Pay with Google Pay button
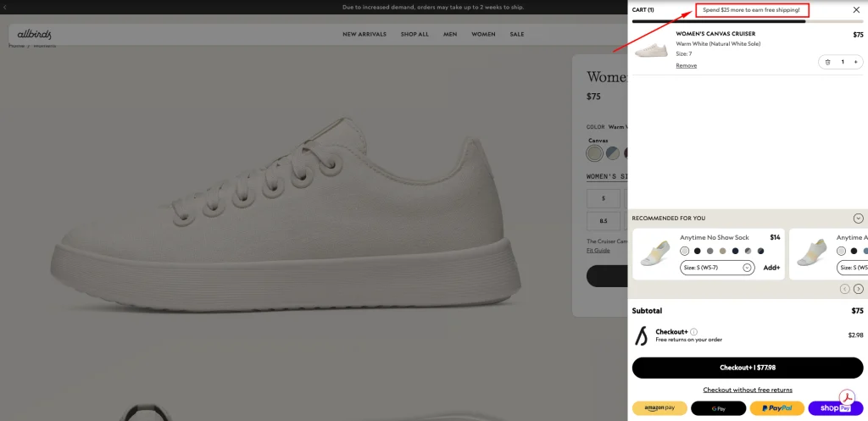The image size is (868, 421). click(719, 408)
